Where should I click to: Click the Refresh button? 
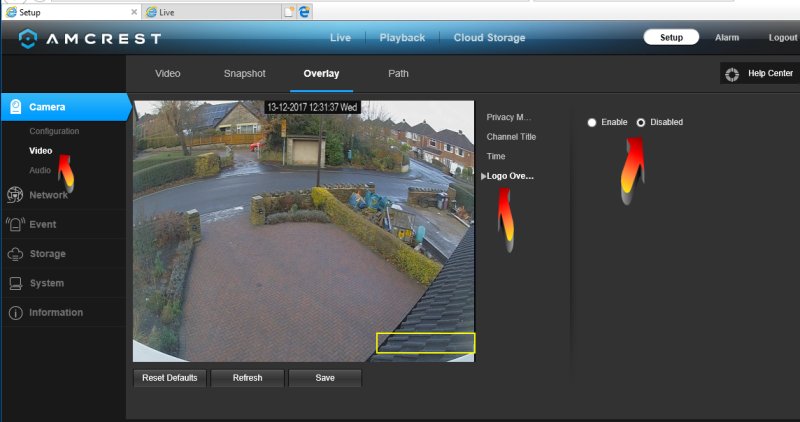click(x=247, y=378)
